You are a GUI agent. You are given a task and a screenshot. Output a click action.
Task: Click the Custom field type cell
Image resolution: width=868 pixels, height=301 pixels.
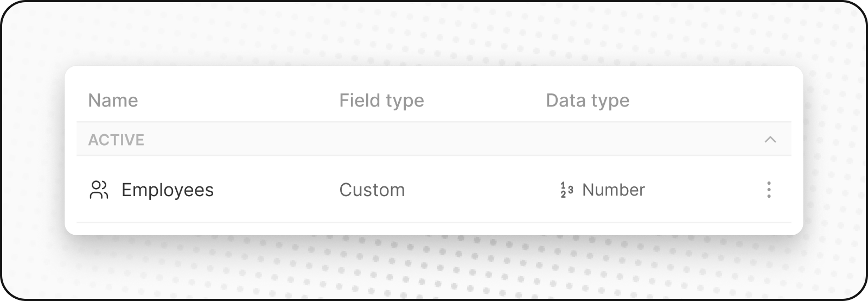tap(372, 190)
